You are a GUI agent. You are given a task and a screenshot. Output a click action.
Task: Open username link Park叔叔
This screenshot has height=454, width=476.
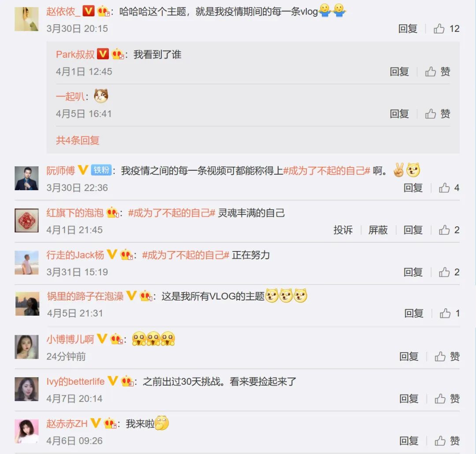(x=75, y=54)
